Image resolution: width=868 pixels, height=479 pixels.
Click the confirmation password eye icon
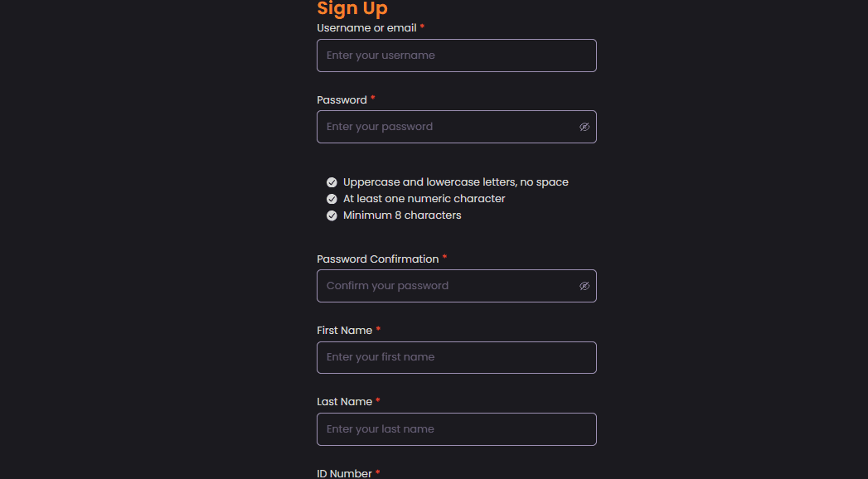tap(584, 285)
